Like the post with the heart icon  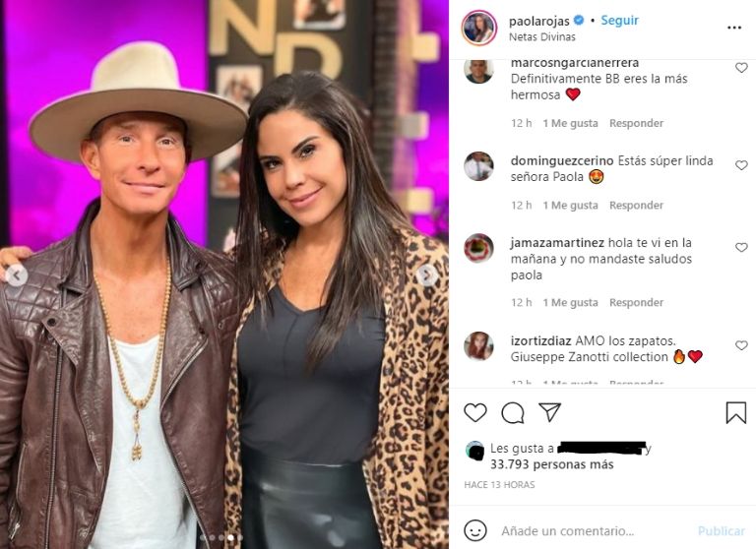point(475,412)
